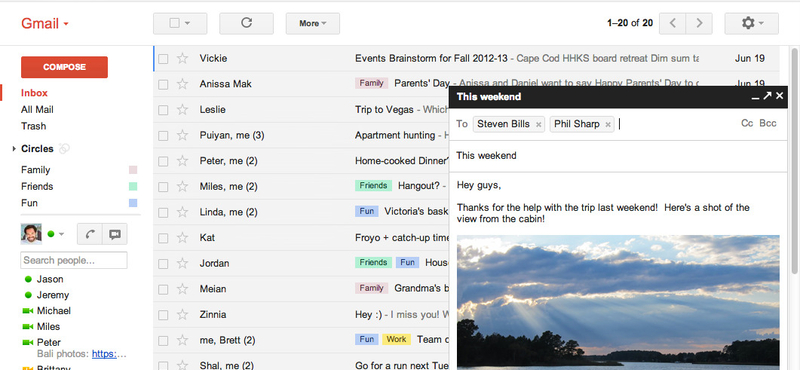The width and height of the screenshot is (800, 370).
Task: Click the Friends label color swatch
Action: click(x=133, y=186)
